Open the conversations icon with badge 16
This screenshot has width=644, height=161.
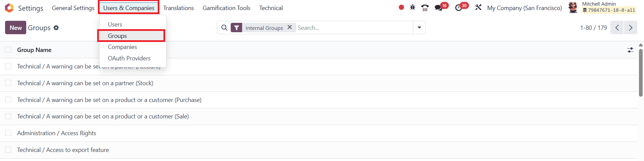point(439,8)
